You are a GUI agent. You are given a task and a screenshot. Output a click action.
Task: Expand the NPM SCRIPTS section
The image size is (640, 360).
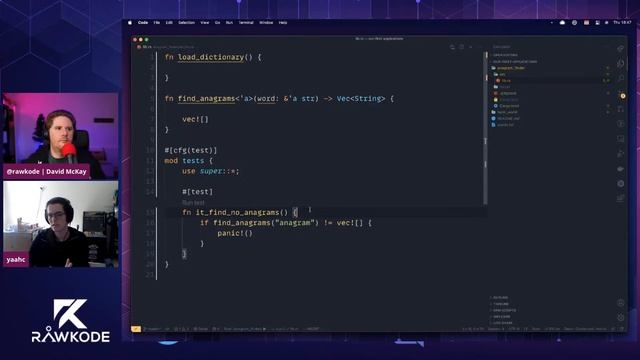[504, 310]
